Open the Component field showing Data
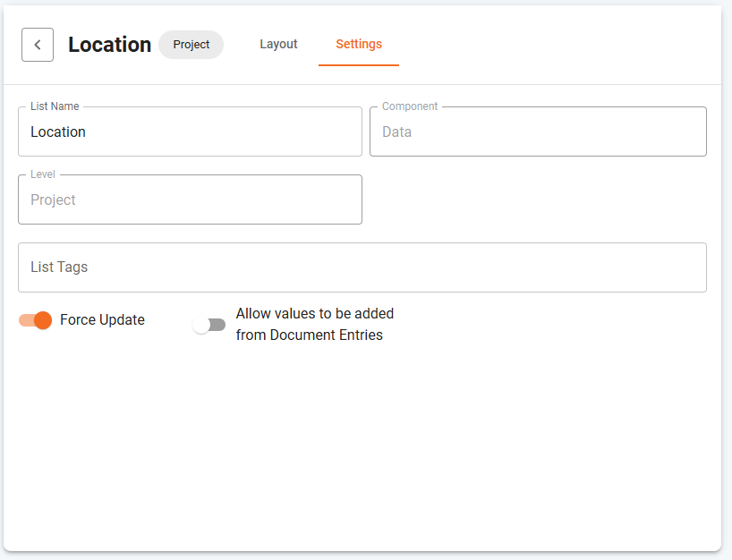The width and height of the screenshot is (732, 560). (538, 132)
